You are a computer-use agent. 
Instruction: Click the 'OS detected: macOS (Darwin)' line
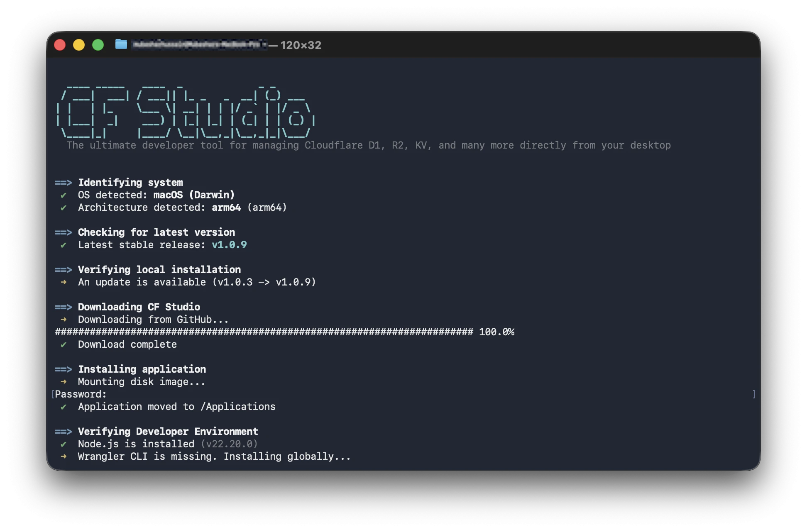tap(157, 195)
